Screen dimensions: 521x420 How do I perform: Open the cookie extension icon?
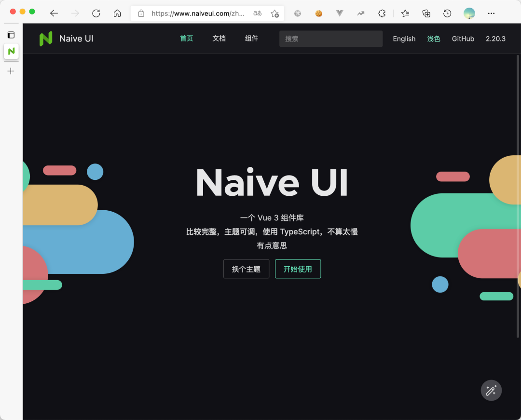click(319, 14)
